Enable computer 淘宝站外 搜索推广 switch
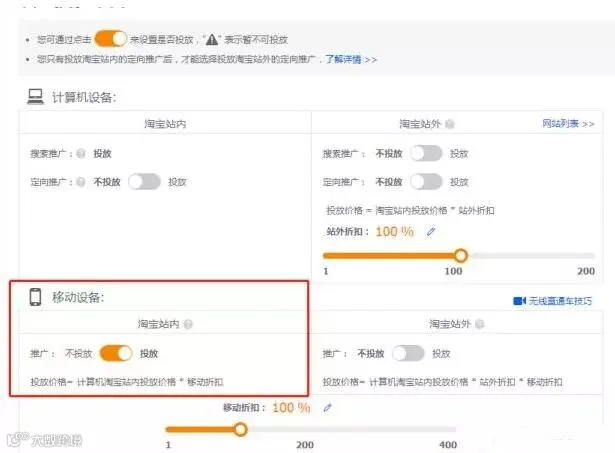615x453 pixels. pos(426,153)
